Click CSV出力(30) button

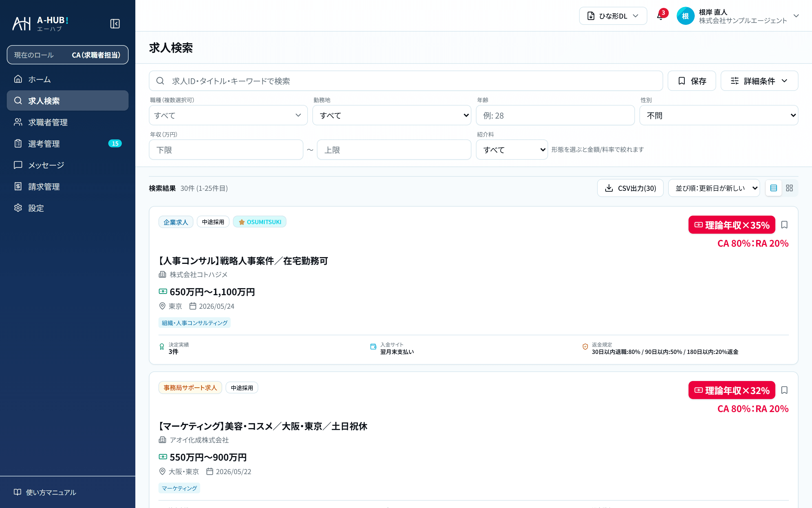click(x=630, y=188)
